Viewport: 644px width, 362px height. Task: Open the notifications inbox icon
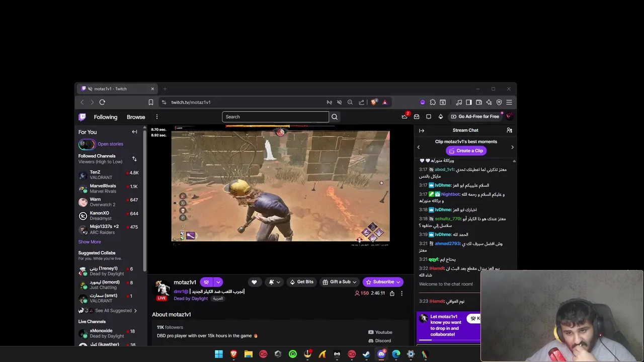click(417, 117)
